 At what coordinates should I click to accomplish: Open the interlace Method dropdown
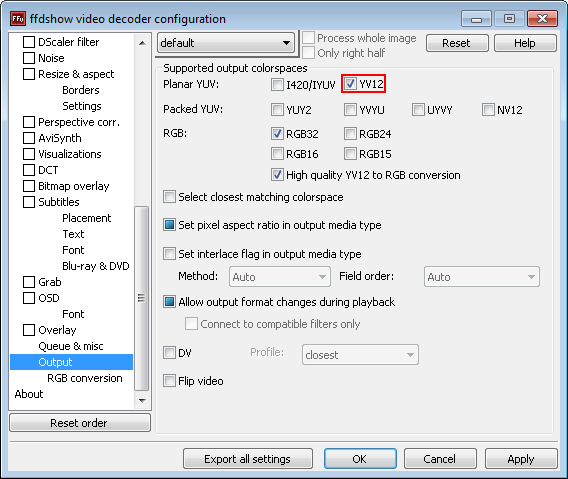coord(280,277)
